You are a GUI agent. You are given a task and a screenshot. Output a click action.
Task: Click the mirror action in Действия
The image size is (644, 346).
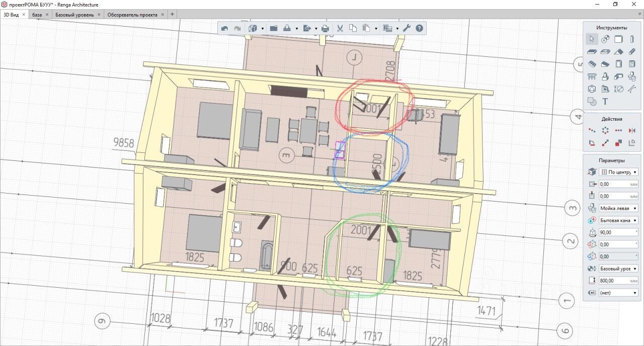coord(632,130)
